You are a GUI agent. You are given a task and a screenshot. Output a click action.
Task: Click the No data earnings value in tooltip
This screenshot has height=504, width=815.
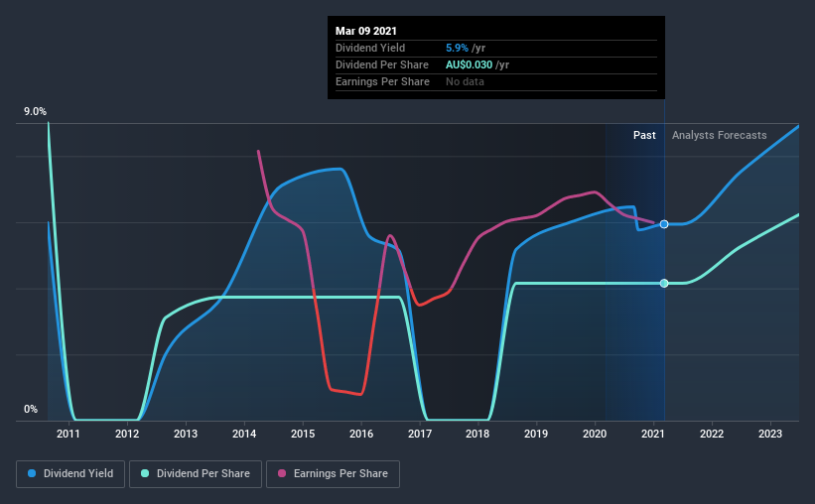pos(465,81)
